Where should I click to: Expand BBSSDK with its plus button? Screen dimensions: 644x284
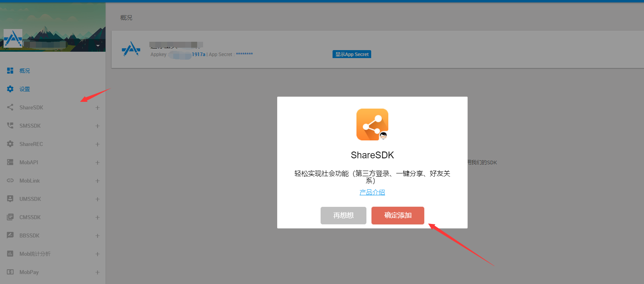coord(97,236)
